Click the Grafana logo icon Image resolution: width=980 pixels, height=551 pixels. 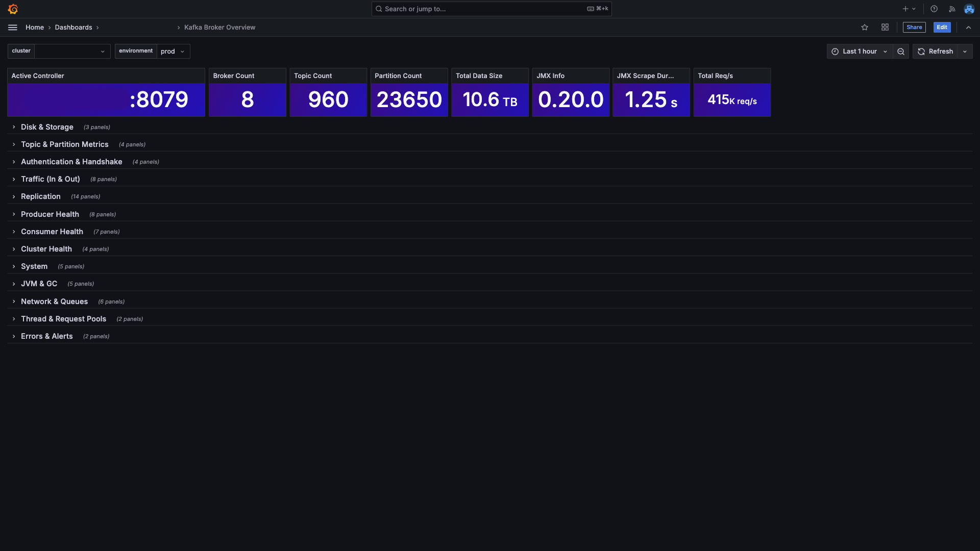tap(13, 9)
